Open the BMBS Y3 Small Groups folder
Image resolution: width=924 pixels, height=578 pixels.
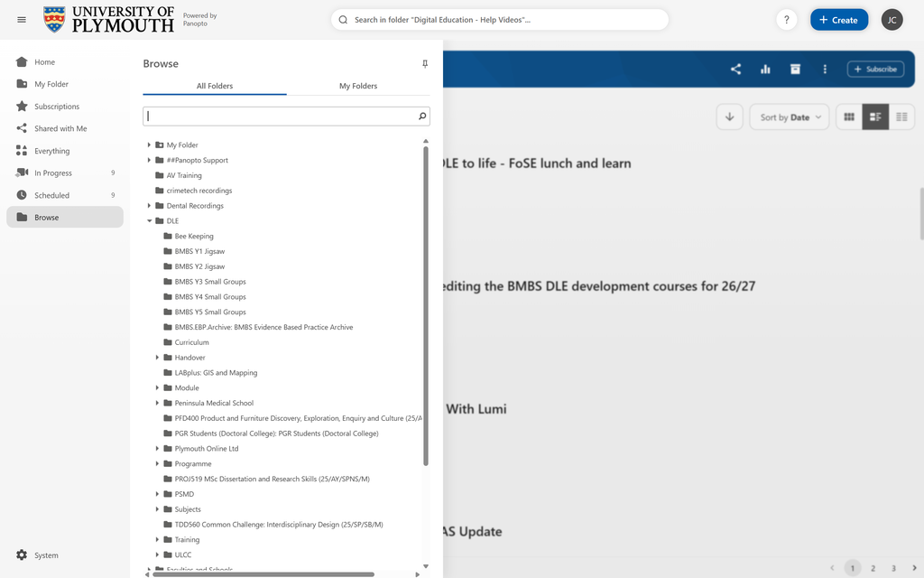point(205,282)
